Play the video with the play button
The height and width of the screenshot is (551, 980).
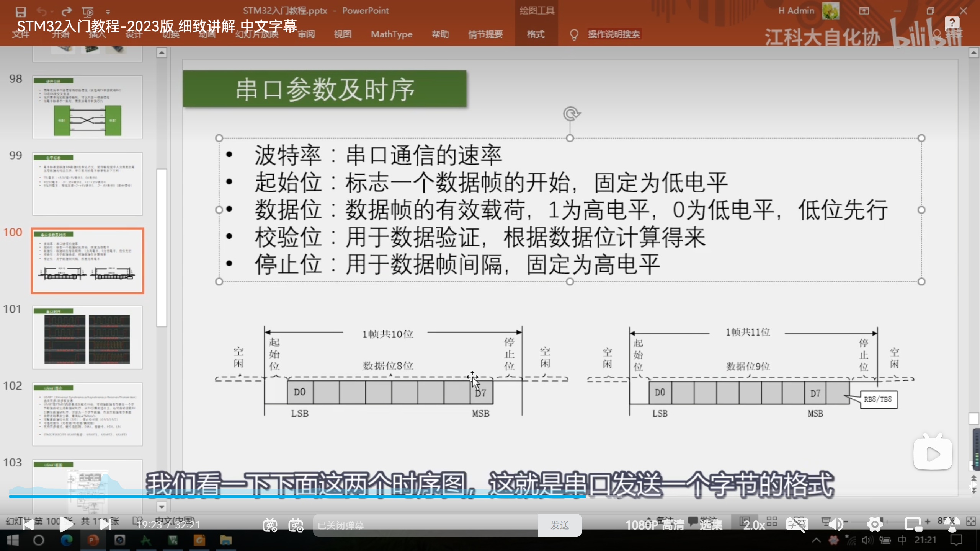tap(66, 525)
